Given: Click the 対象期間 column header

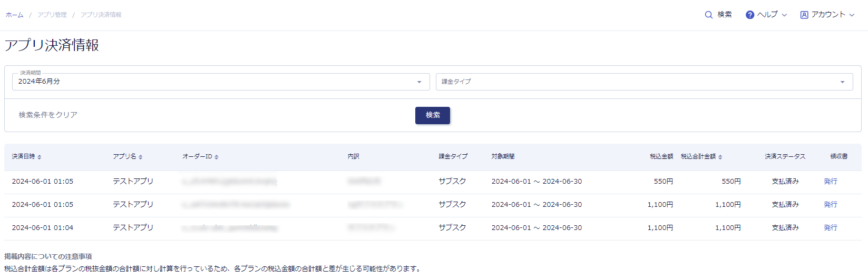Looking at the screenshot, I should [x=503, y=156].
